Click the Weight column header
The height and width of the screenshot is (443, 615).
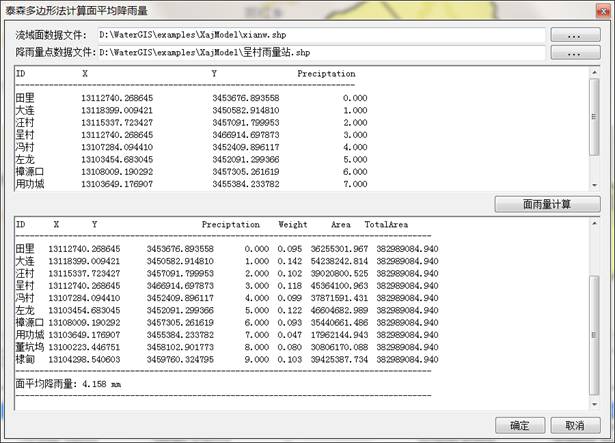coord(293,224)
